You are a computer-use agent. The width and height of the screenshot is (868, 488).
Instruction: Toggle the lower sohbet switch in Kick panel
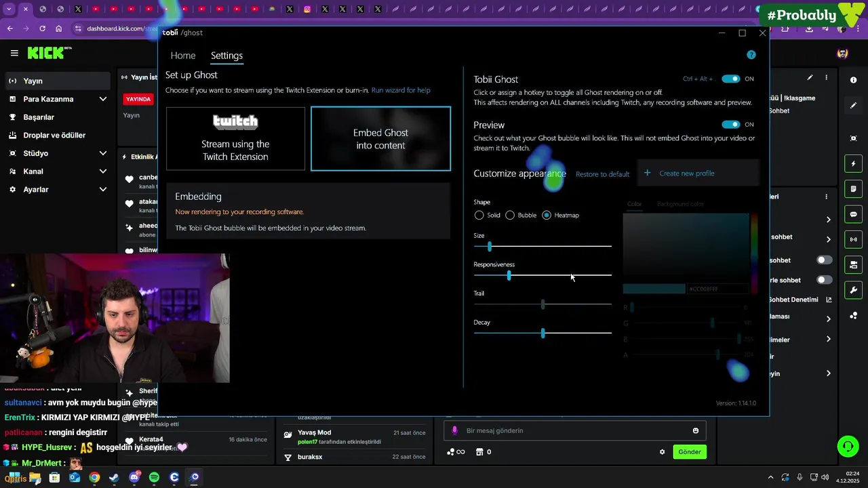point(824,280)
